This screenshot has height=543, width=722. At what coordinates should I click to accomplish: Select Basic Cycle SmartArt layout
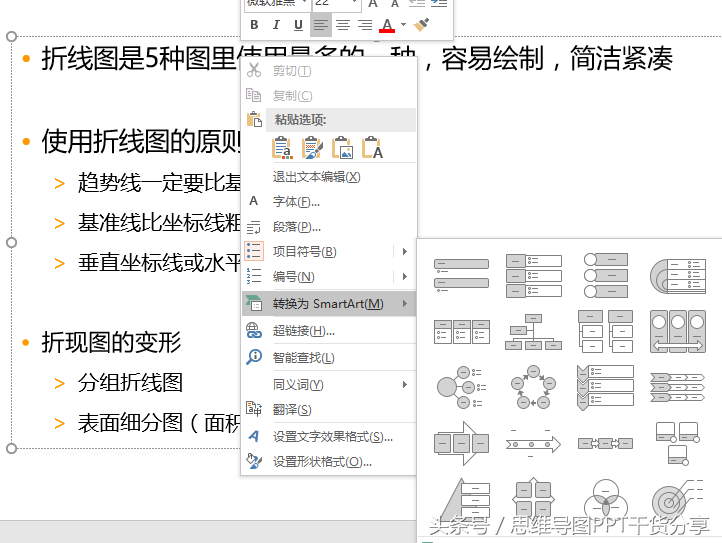(x=533, y=387)
